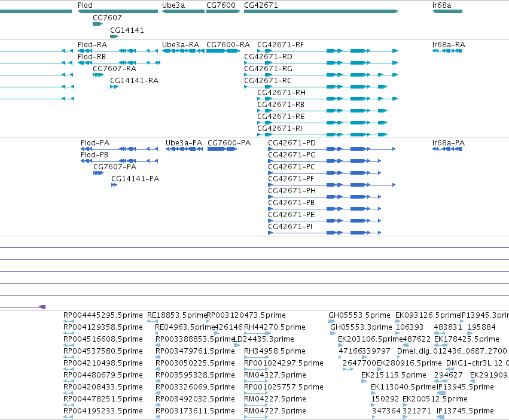Click the Plod-RA transcript label
The image size is (509, 420).
click(92, 44)
